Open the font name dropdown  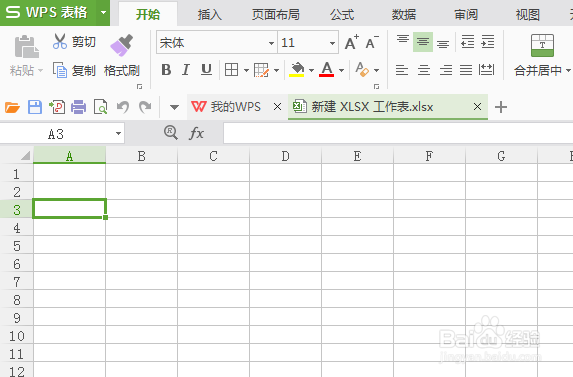(271, 43)
